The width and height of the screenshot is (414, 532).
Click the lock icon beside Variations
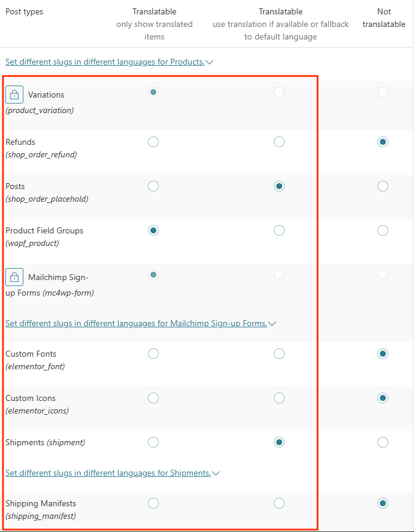[14, 95]
